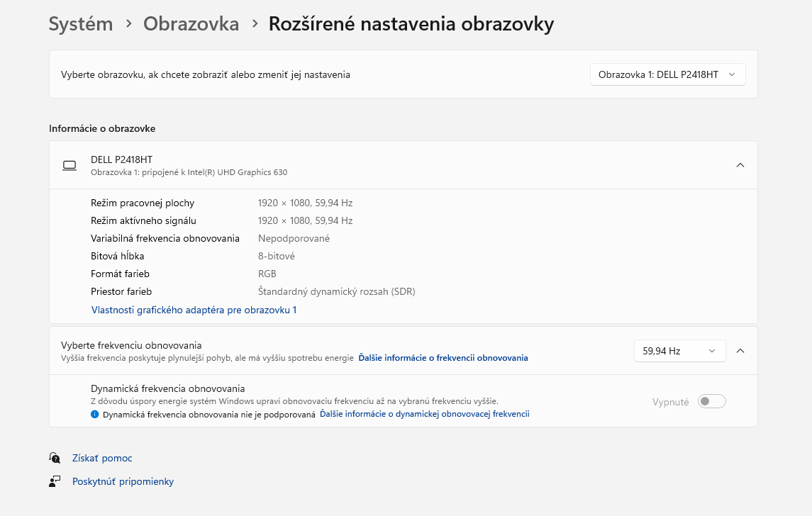Open the 59,94 Hz refresh rate dropdown
This screenshot has height=516, width=812.
point(679,351)
